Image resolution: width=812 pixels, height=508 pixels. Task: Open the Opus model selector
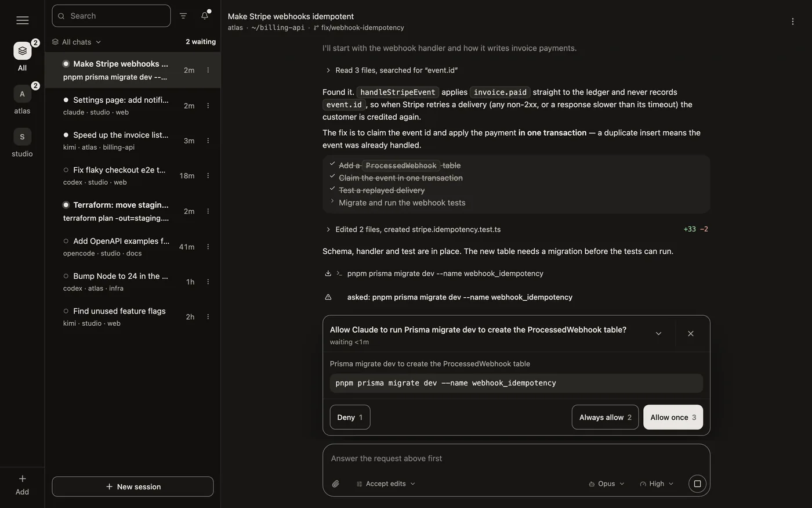pos(606,484)
